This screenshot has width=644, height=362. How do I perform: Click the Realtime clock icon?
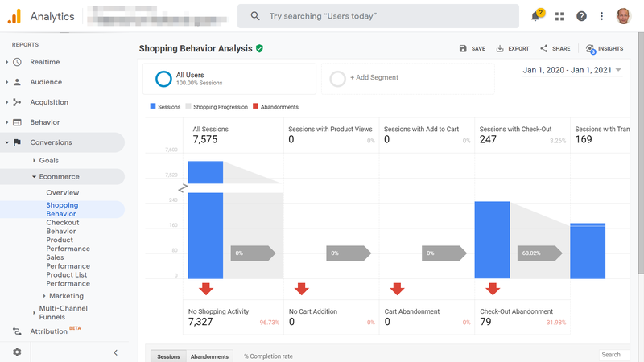coord(17,62)
